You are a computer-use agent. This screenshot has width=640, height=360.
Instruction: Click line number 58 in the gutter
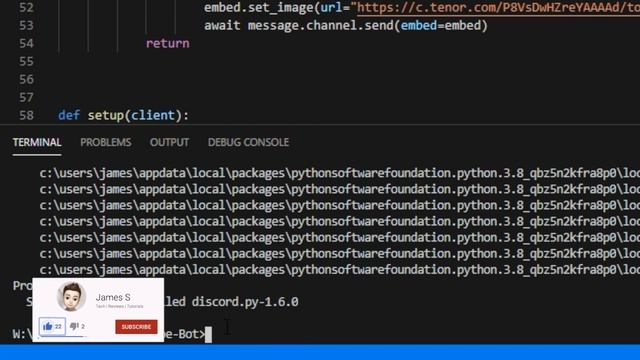click(x=26, y=115)
